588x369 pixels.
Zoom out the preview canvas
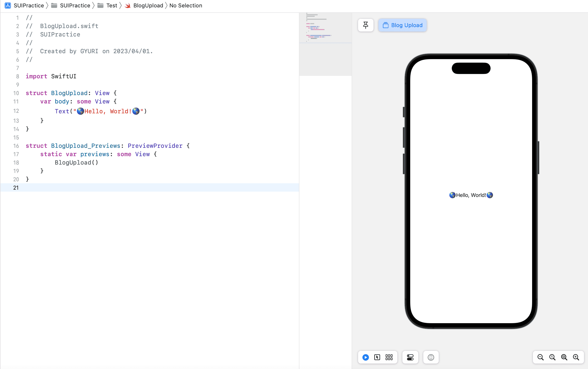pyautogui.click(x=540, y=357)
